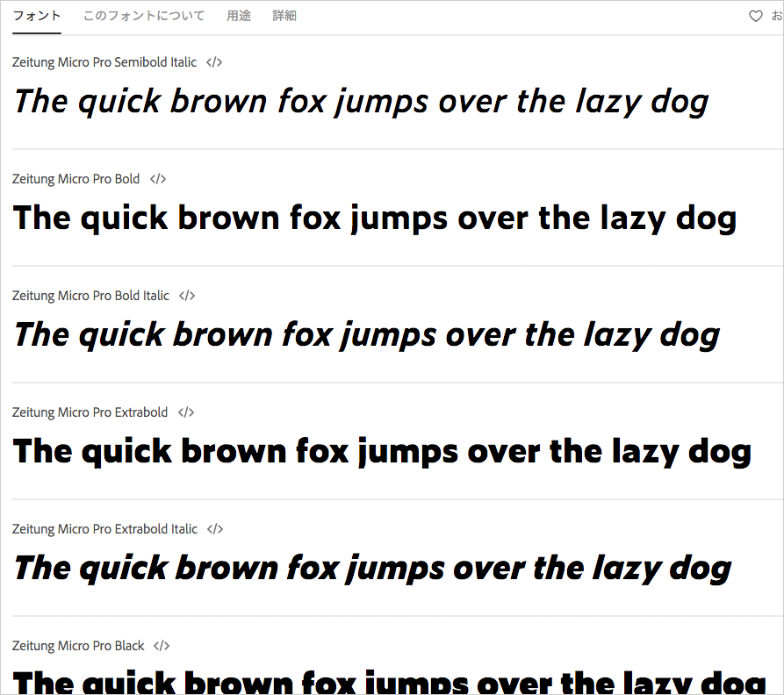Open embed code icon for Bold Italic
This screenshot has width=784, height=695.
[187, 296]
